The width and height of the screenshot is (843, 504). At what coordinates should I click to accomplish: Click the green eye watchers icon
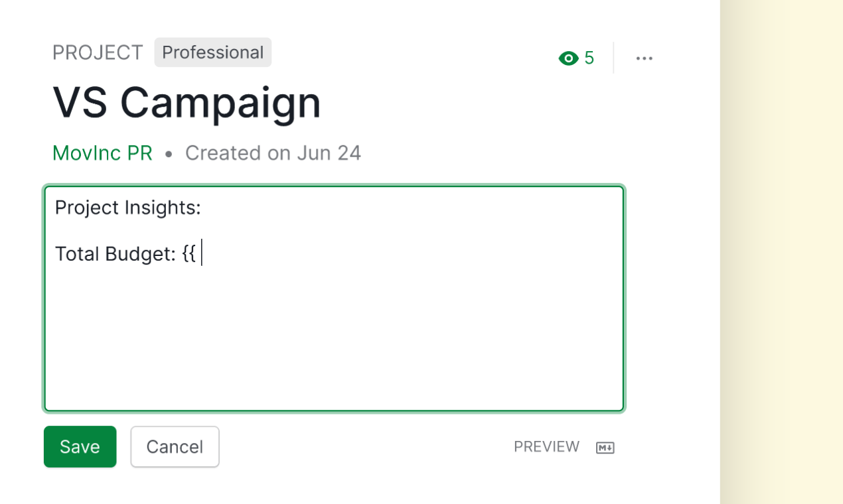[568, 58]
